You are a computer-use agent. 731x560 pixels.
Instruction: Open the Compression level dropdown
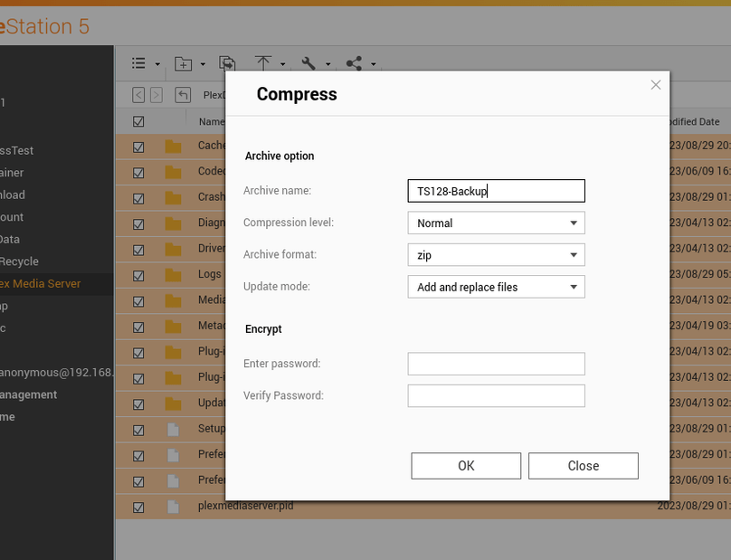coord(496,223)
